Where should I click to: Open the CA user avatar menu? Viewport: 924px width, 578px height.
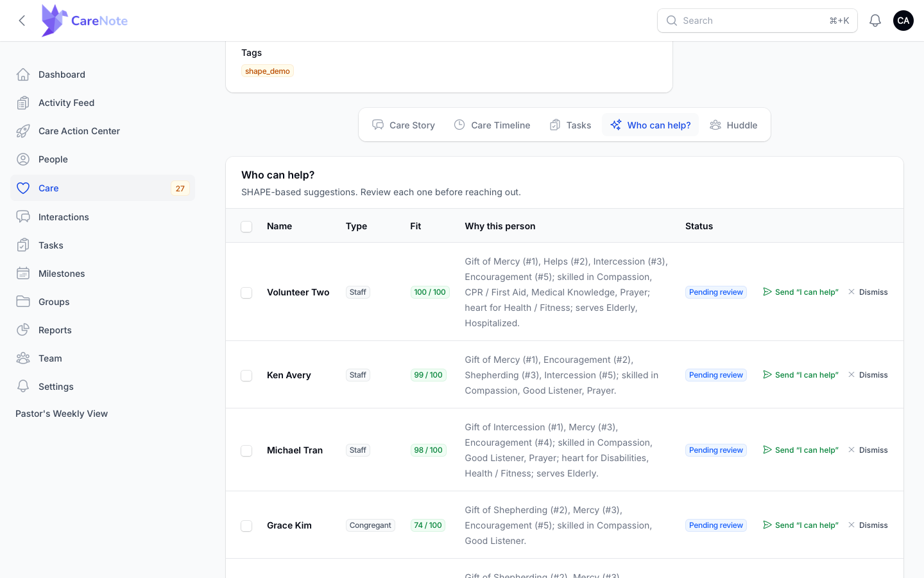point(903,21)
